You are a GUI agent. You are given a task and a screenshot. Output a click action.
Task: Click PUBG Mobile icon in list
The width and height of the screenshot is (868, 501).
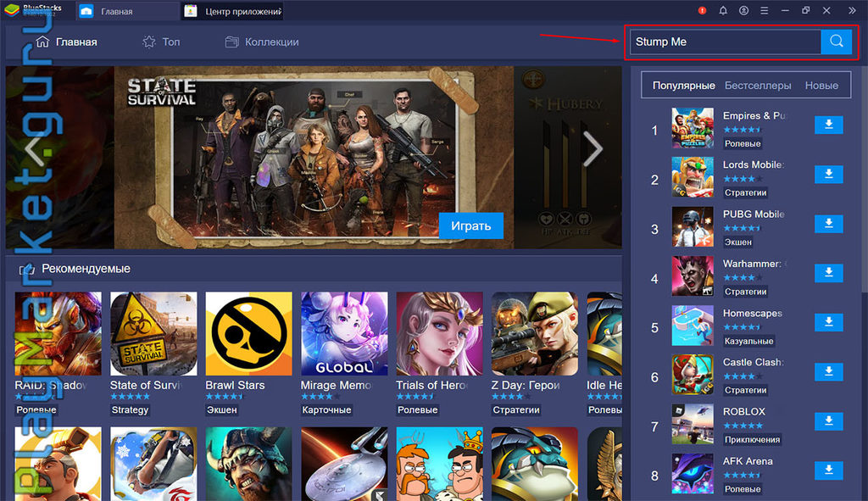pyautogui.click(x=693, y=226)
